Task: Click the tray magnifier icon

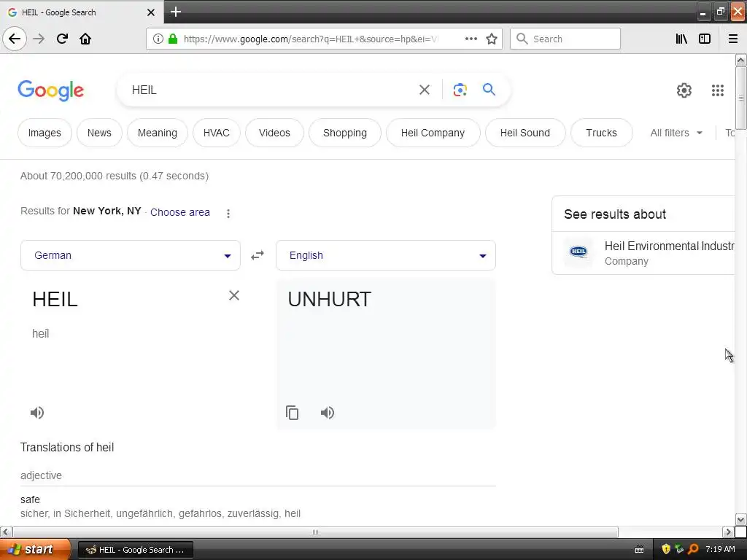Action: (693, 549)
